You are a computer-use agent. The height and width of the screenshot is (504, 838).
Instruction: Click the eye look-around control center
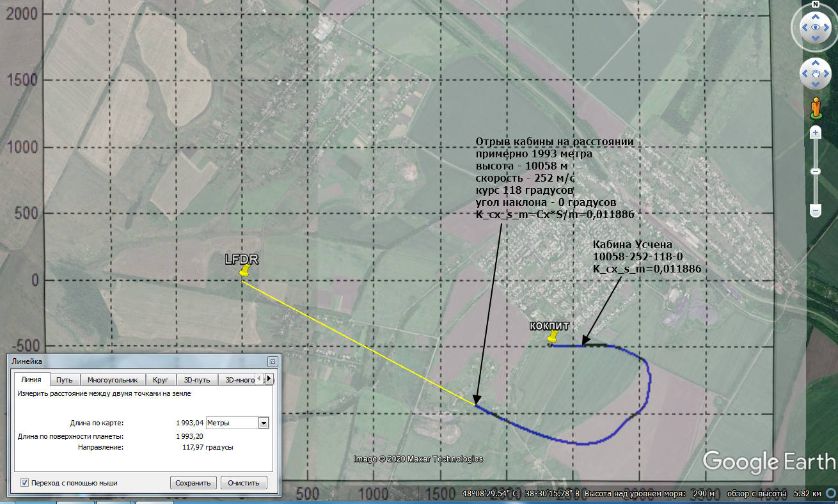[x=815, y=28]
